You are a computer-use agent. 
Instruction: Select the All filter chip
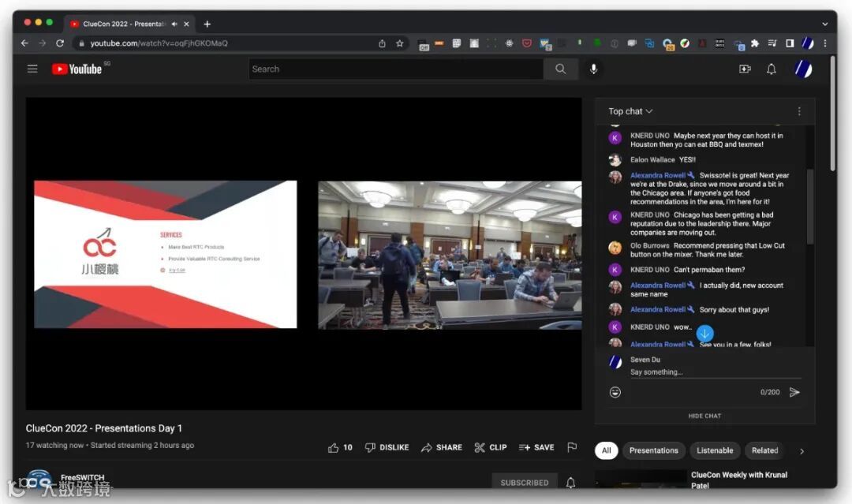[x=607, y=450]
